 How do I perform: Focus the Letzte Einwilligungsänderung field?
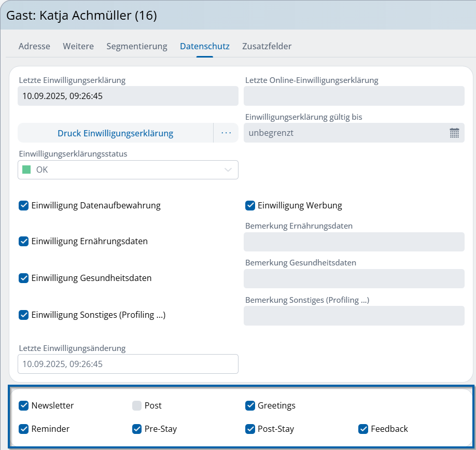pos(128,364)
